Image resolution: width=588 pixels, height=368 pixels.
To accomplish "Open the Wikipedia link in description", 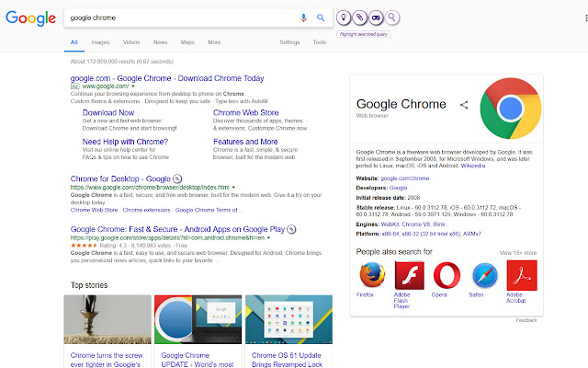I will coord(473,166).
